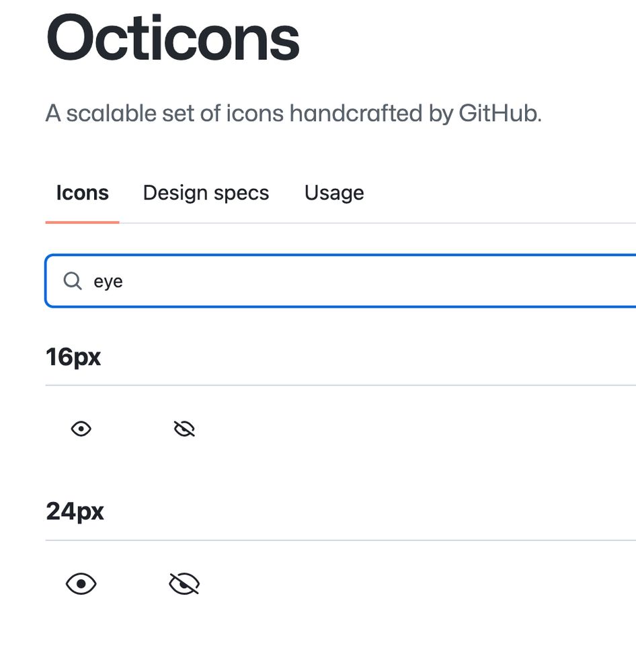The width and height of the screenshot is (636, 672).
Task: Click the orange underline beneath the Icons tab
Action: (x=83, y=222)
